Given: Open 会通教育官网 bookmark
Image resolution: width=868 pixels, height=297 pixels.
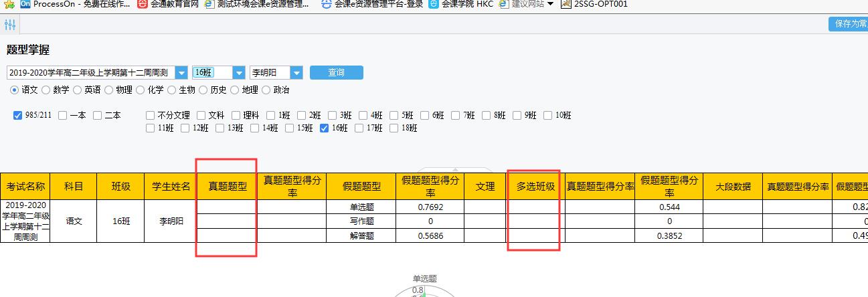Looking at the screenshot, I should coord(167,4).
